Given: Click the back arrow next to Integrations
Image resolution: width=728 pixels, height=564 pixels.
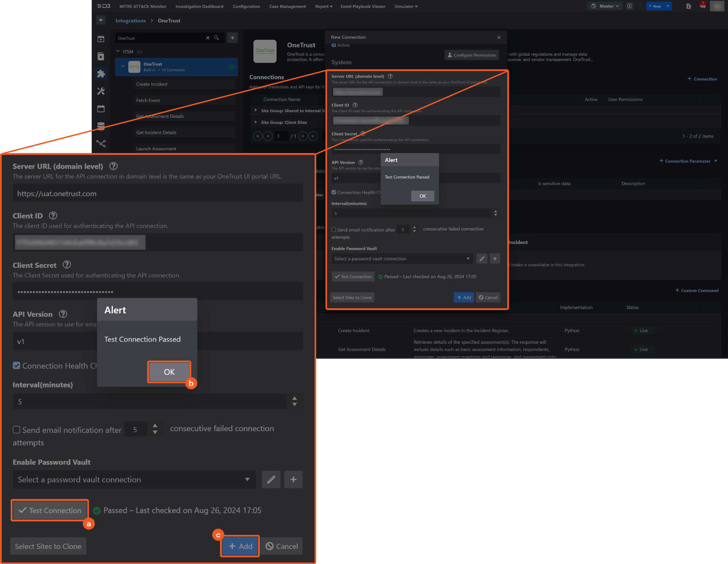Looking at the screenshot, I should pos(101,20).
